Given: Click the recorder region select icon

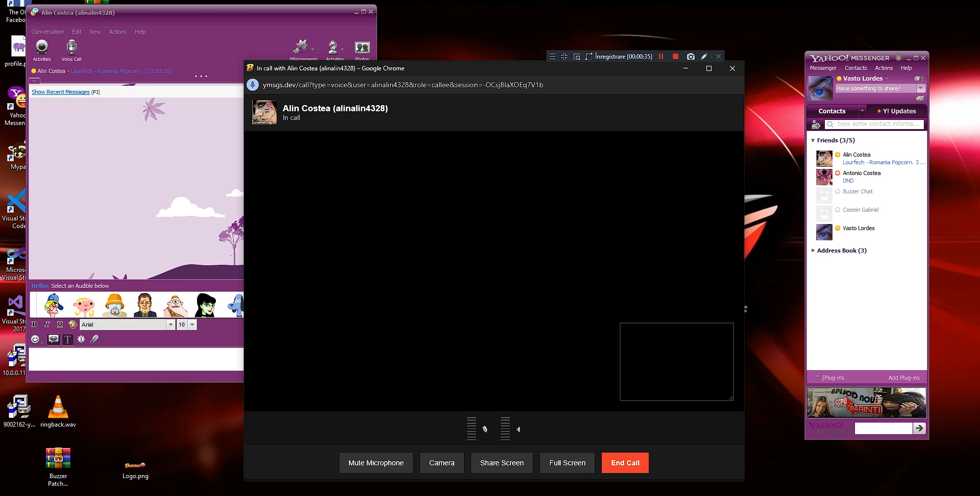Looking at the screenshot, I should (589, 57).
